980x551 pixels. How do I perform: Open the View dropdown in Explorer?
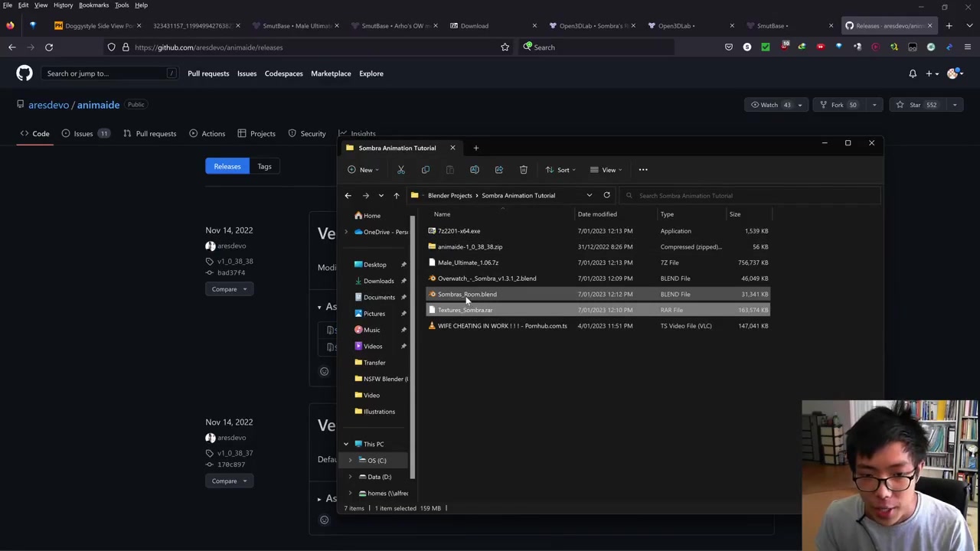pyautogui.click(x=609, y=170)
